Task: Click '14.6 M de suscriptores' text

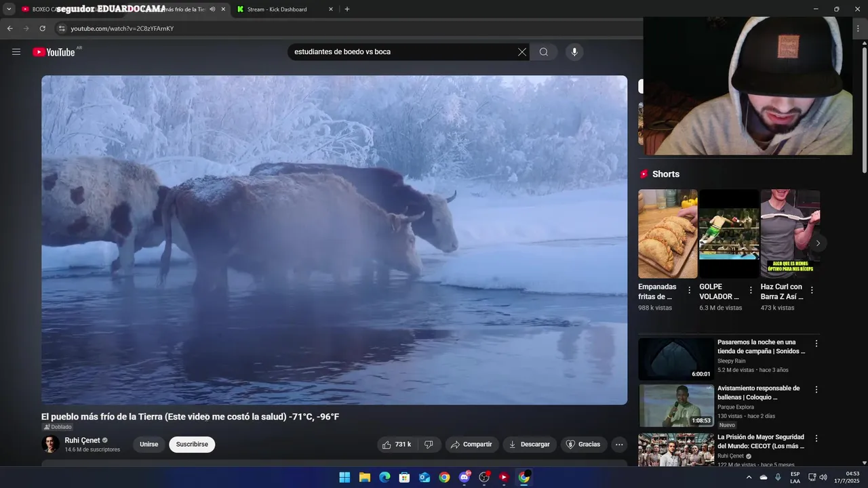Action: pyautogui.click(x=92, y=450)
